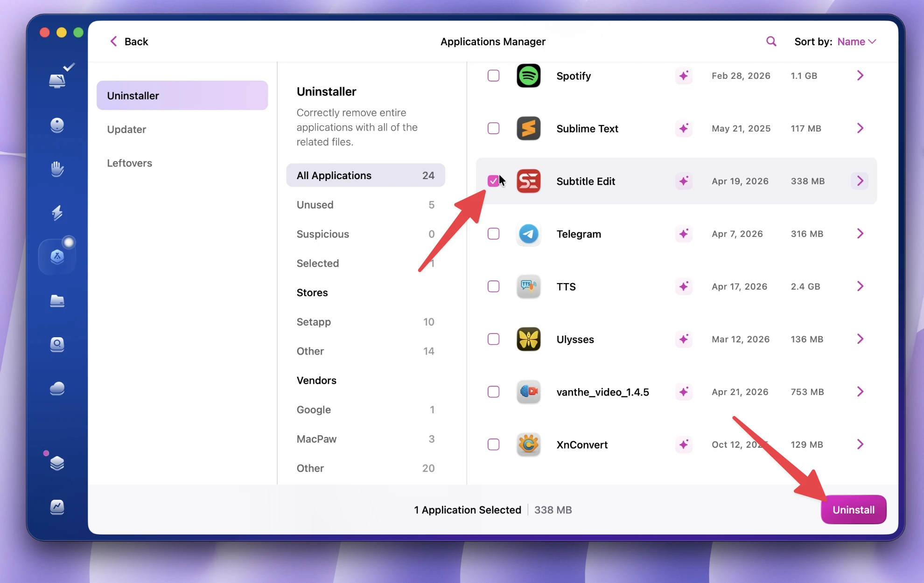This screenshot has height=583, width=924.
Task: Click the Ulysses butterfly app icon
Action: (528, 339)
